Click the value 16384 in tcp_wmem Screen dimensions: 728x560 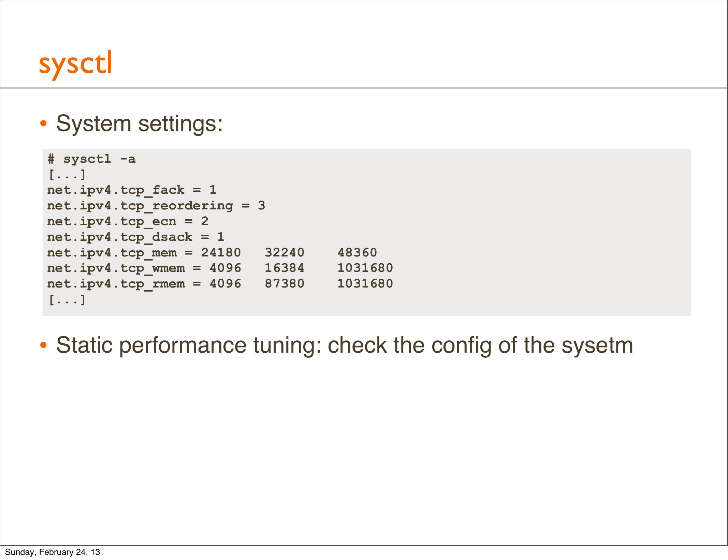pyautogui.click(x=284, y=268)
